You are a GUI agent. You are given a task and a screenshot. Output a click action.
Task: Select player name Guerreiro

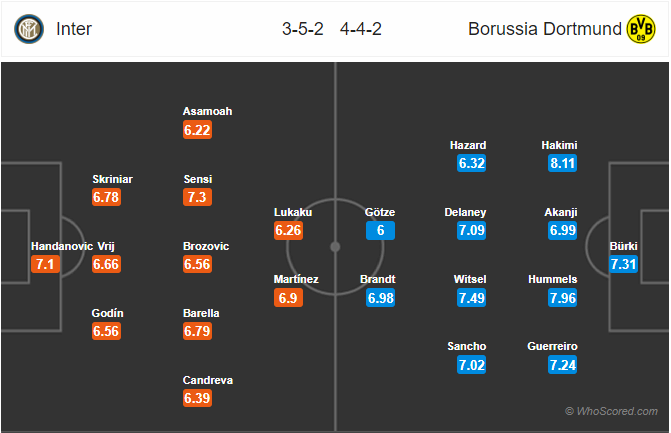(x=552, y=346)
